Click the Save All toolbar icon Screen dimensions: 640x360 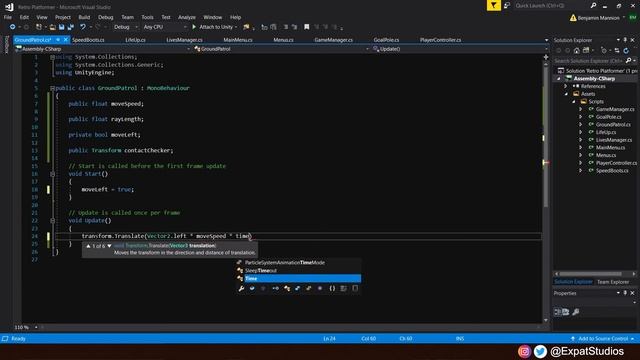pyautogui.click(x=71, y=27)
